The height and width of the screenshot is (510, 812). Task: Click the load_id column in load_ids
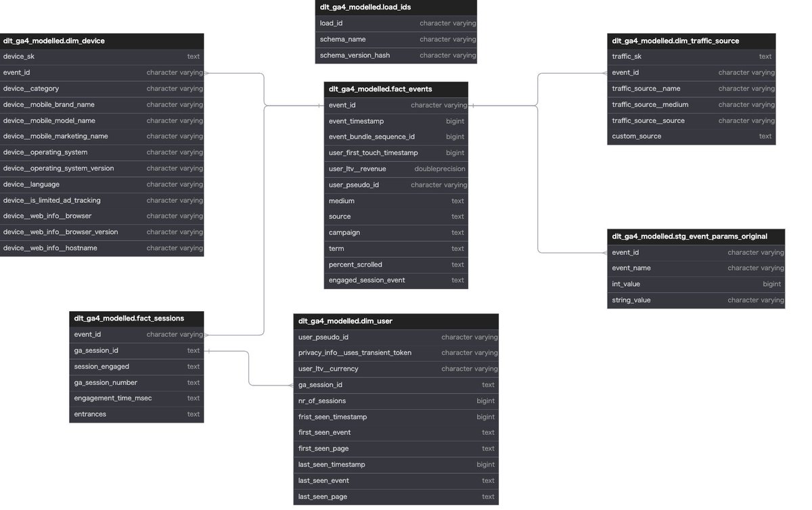(396, 23)
